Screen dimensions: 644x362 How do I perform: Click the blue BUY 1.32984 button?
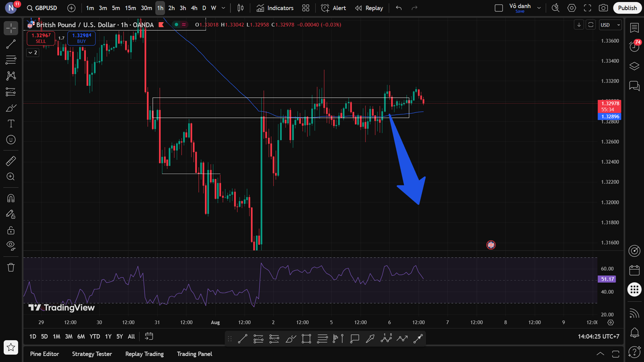point(81,38)
